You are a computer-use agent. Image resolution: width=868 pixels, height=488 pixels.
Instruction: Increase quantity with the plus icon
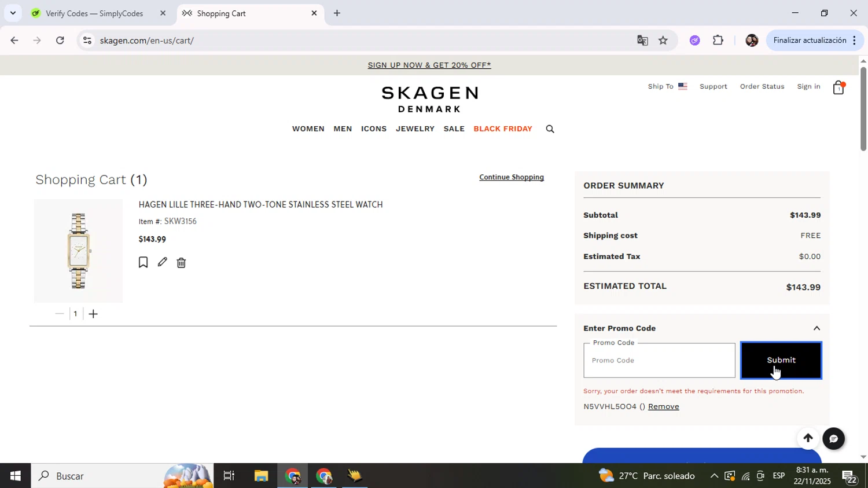click(93, 314)
